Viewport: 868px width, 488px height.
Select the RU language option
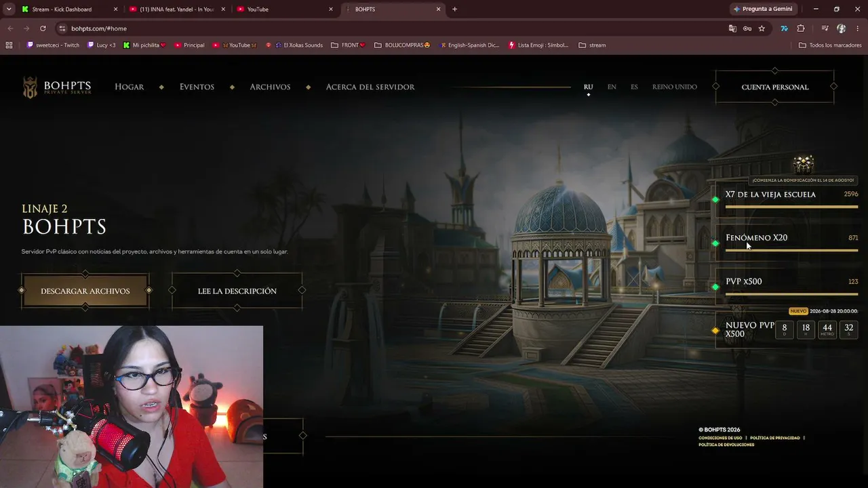[588, 87]
